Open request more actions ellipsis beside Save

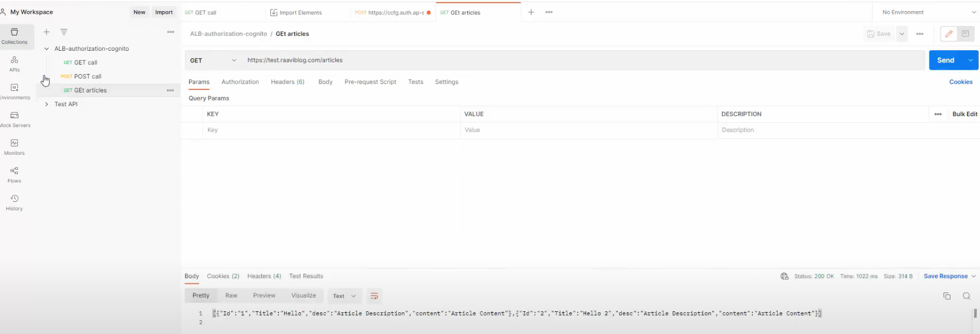[x=920, y=34]
